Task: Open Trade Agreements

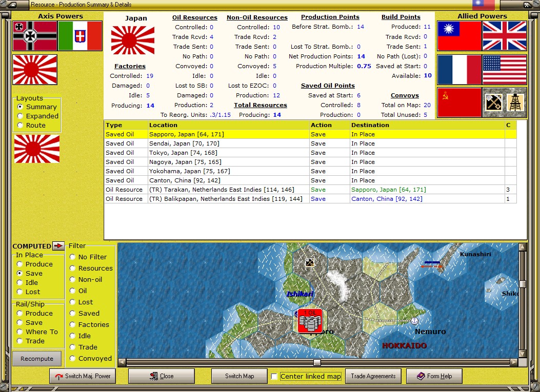Action: (x=373, y=376)
